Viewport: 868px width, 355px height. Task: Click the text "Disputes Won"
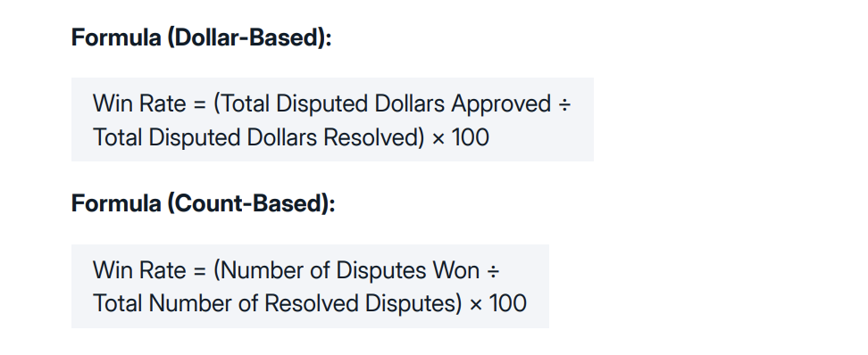[408, 270]
